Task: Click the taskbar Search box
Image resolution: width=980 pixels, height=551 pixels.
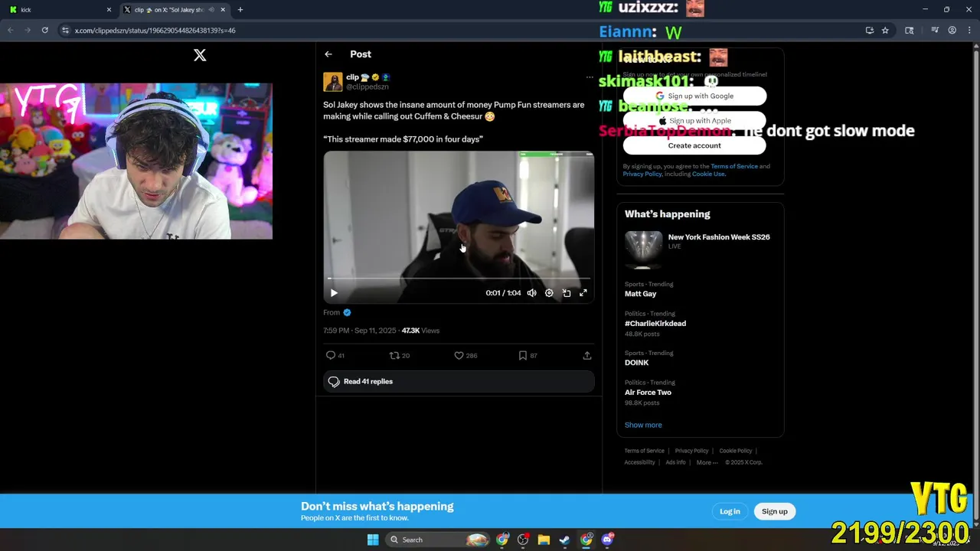Action: click(436, 540)
